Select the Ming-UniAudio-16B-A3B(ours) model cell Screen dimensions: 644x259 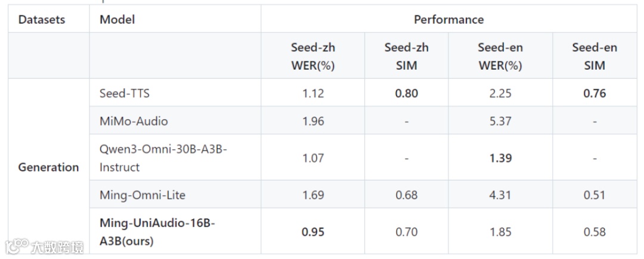coord(157,232)
